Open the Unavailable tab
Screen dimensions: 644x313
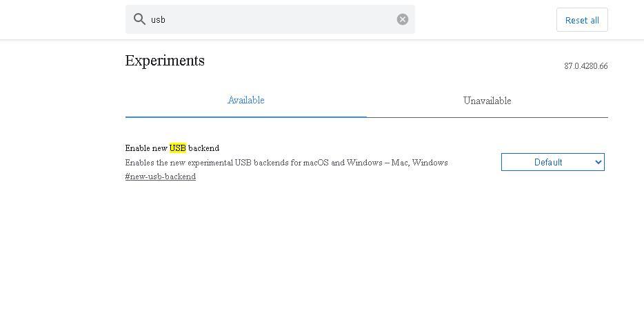click(x=487, y=101)
